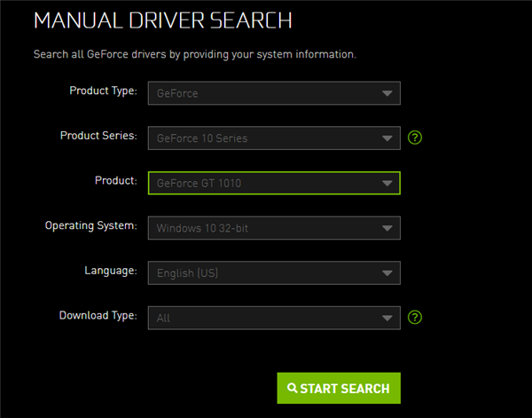Click the magnifier icon on Start Search
Screen dimensions: 532x418
tap(292, 389)
